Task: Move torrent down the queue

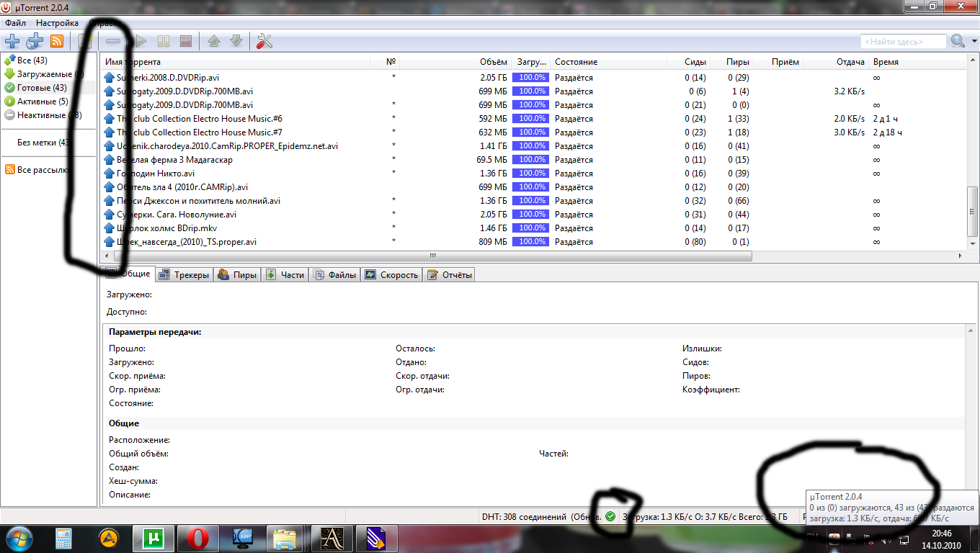Action: [236, 41]
